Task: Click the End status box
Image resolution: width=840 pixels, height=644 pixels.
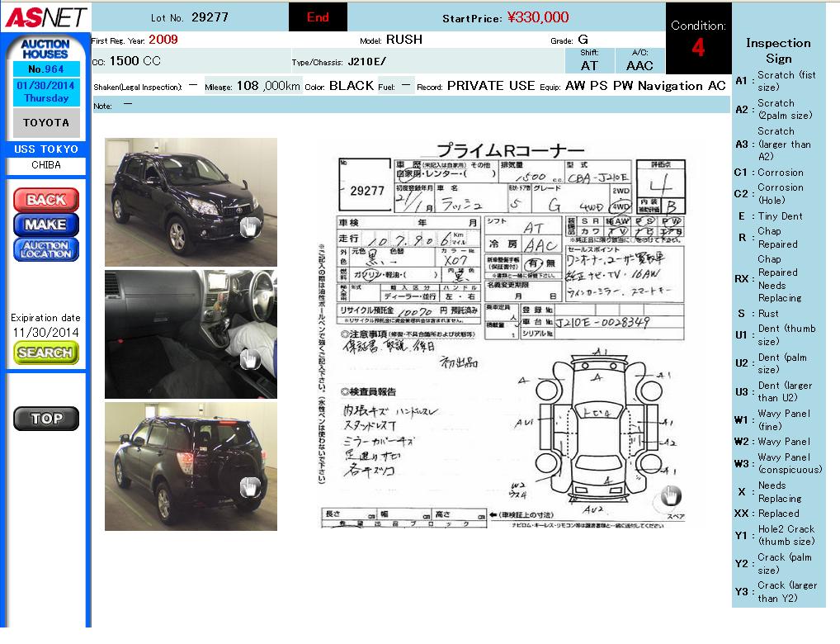Action: coord(318,17)
